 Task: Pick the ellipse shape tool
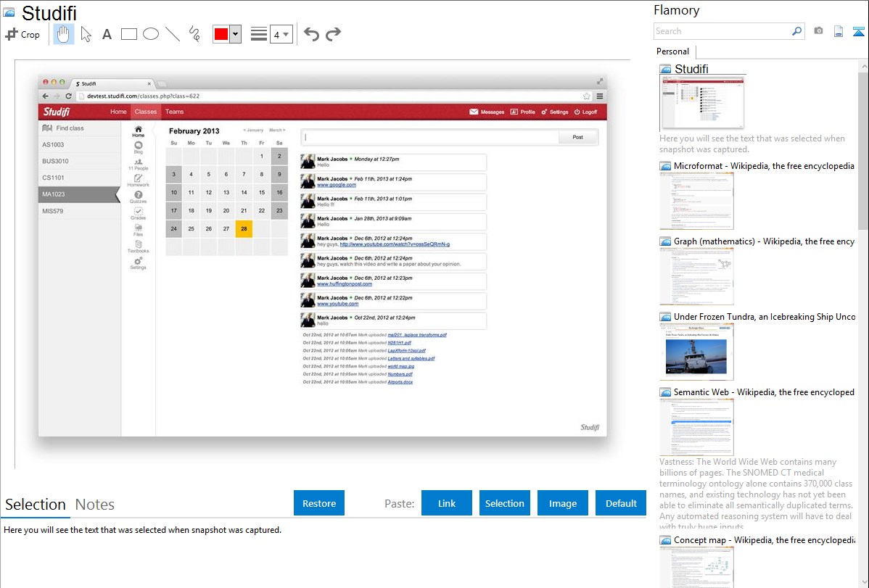point(151,34)
